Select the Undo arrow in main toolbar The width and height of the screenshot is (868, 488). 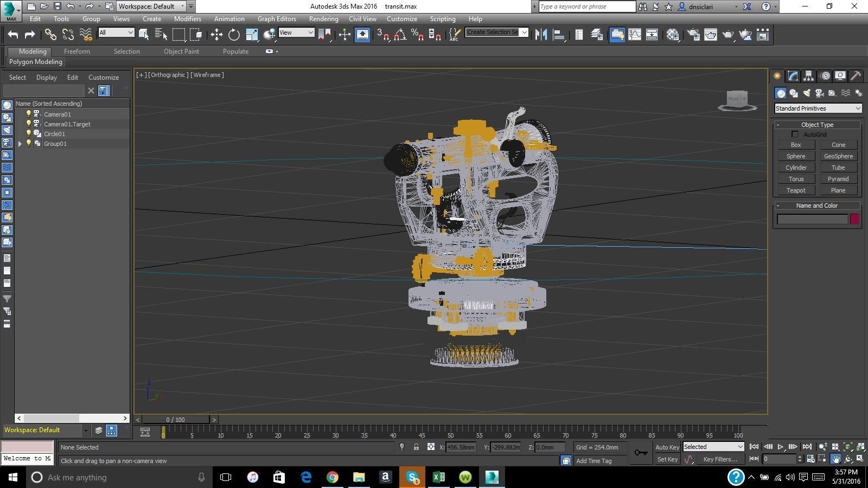[13, 35]
